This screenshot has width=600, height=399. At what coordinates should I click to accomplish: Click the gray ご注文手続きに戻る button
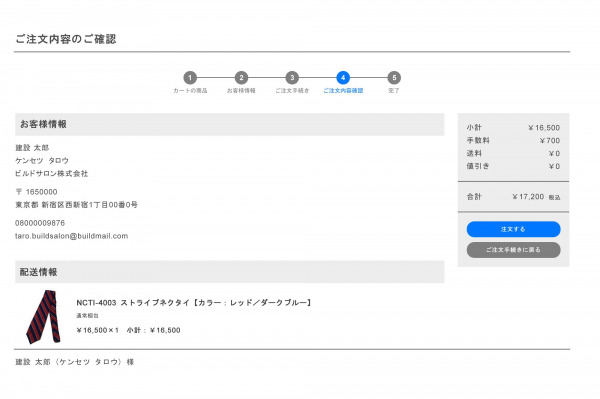pos(514,250)
